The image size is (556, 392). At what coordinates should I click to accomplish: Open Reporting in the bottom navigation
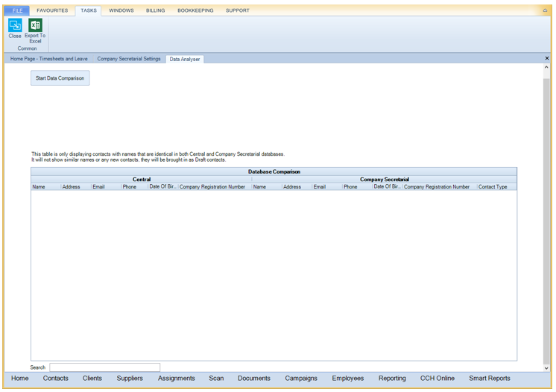392,378
